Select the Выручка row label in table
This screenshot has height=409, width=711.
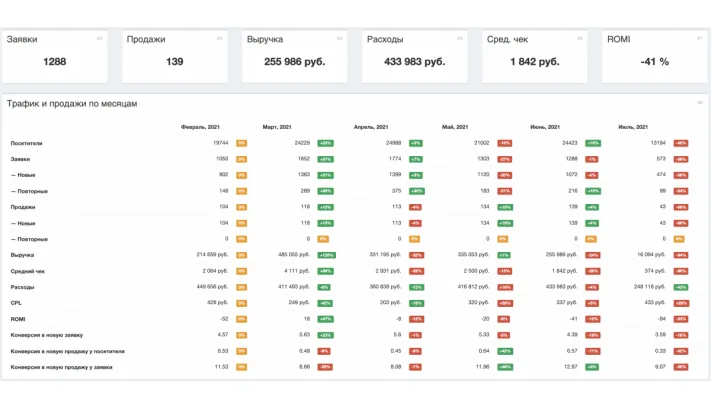(x=22, y=255)
